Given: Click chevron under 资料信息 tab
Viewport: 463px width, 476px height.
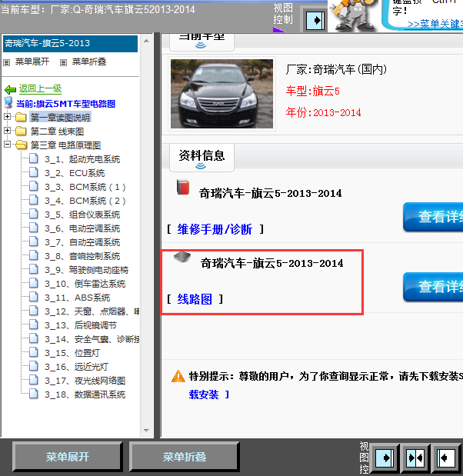Looking at the screenshot, I should [x=201, y=166].
